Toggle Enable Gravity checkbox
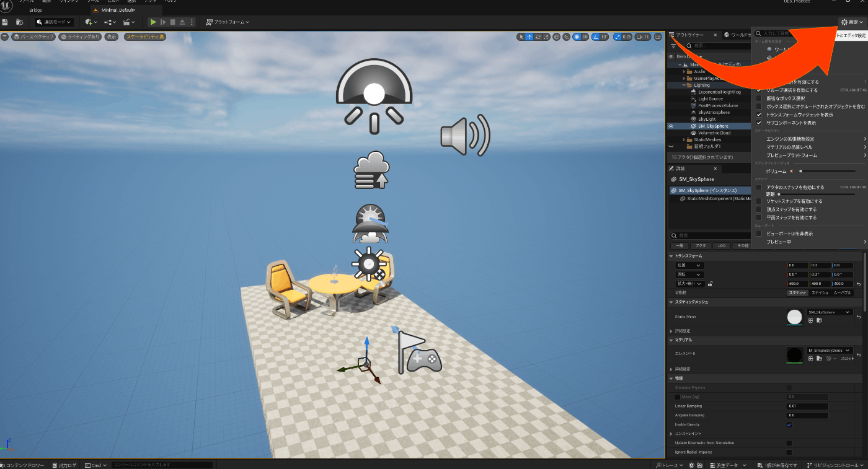This screenshot has width=868, height=469. click(789, 424)
